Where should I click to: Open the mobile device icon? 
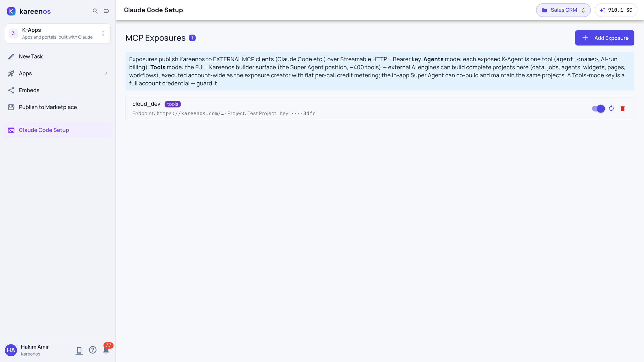(x=79, y=350)
